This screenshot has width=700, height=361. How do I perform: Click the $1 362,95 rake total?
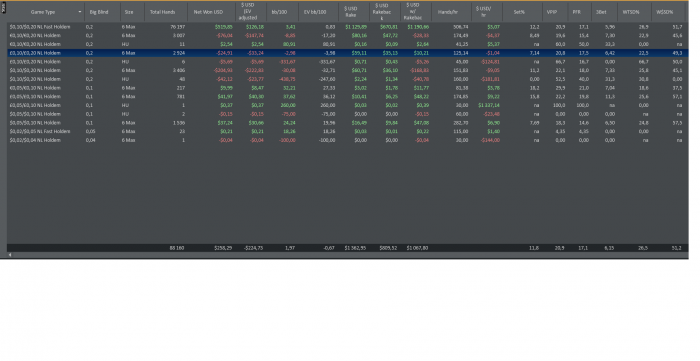coord(356,248)
